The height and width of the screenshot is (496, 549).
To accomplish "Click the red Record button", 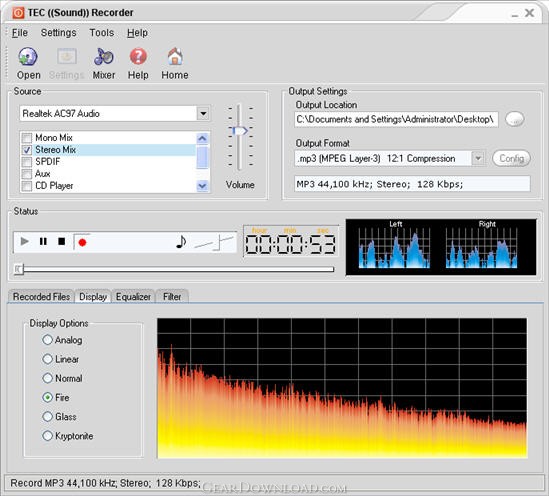I will pos(82,242).
